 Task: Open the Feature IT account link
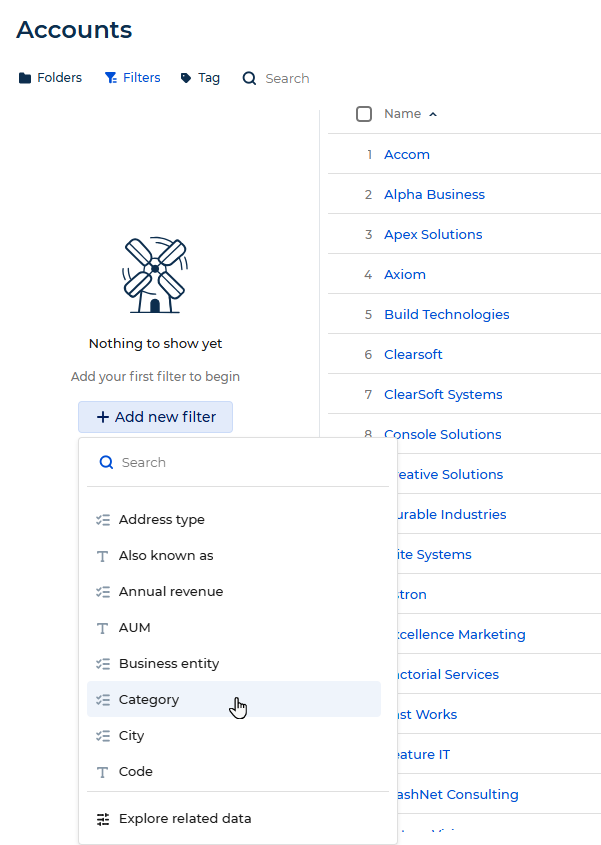(424, 754)
